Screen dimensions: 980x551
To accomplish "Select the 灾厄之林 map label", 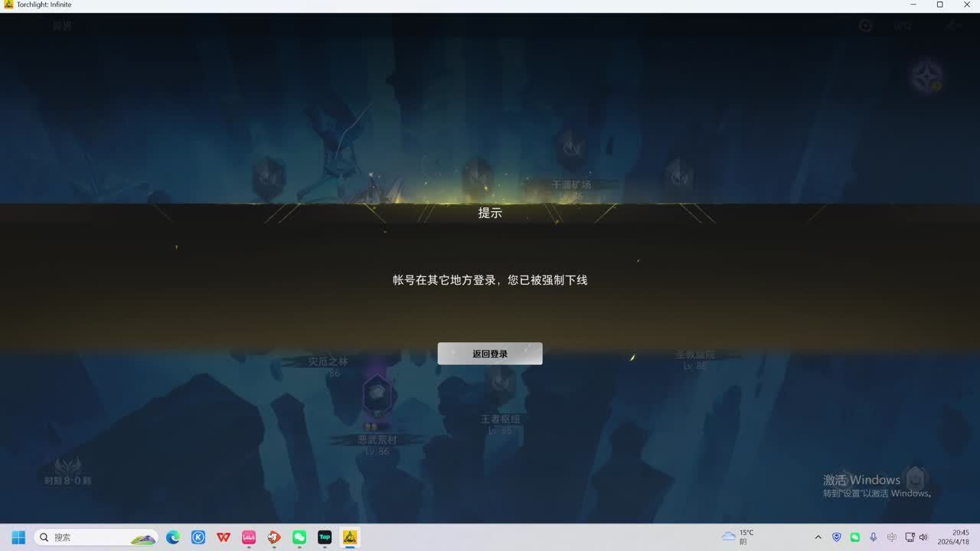I will [x=328, y=361].
